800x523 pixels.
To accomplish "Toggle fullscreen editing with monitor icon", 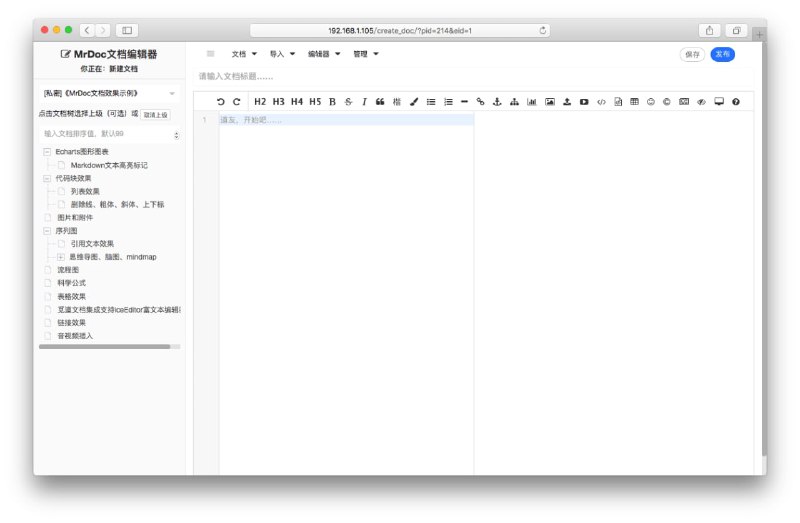I will 718,101.
